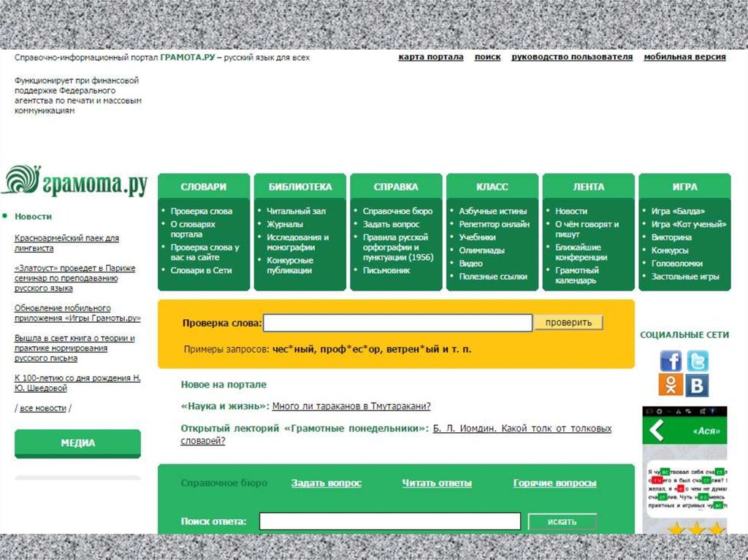Open «Исследования и монографии» link
The height and width of the screenshot is (560, 748).
pos(298,242)
